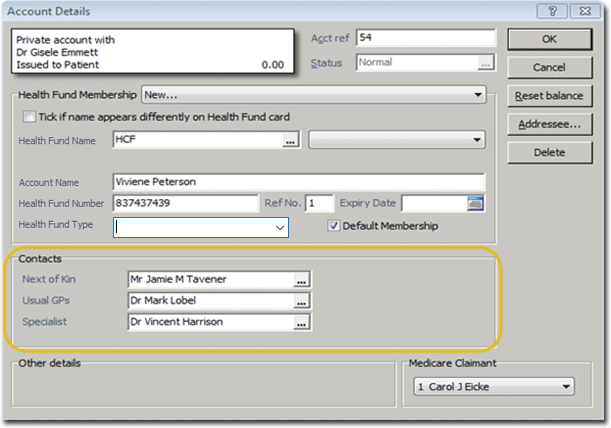Click the Status field ellipsis button
The height and width of the screenshot is (428, 611).
pyautogui.click(x=486, y=62)
